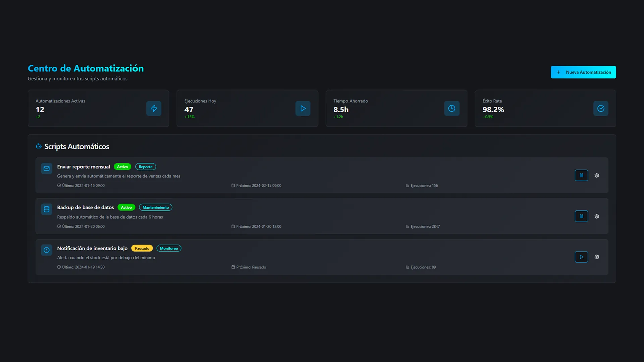Click the yellow Pausado status badge

142,248
